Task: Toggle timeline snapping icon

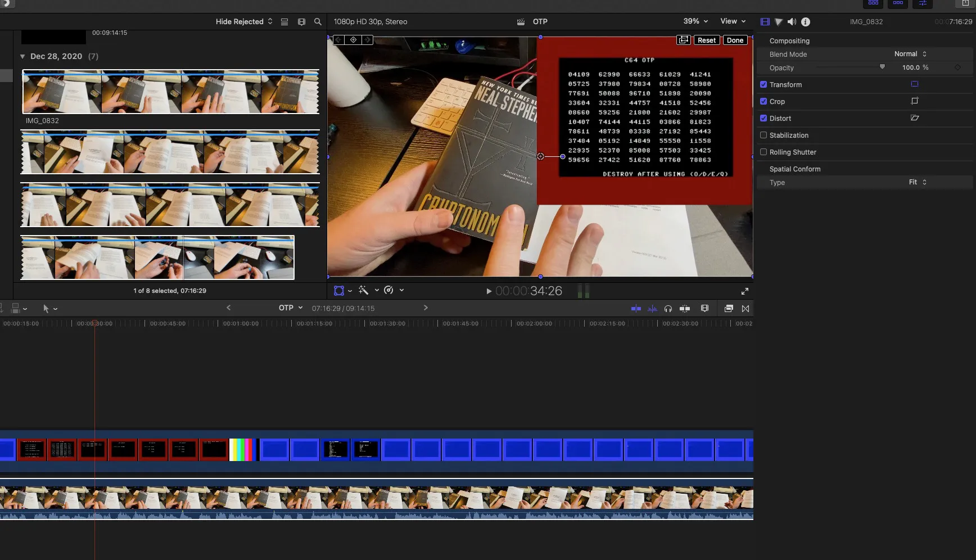Action: (685, 309)
